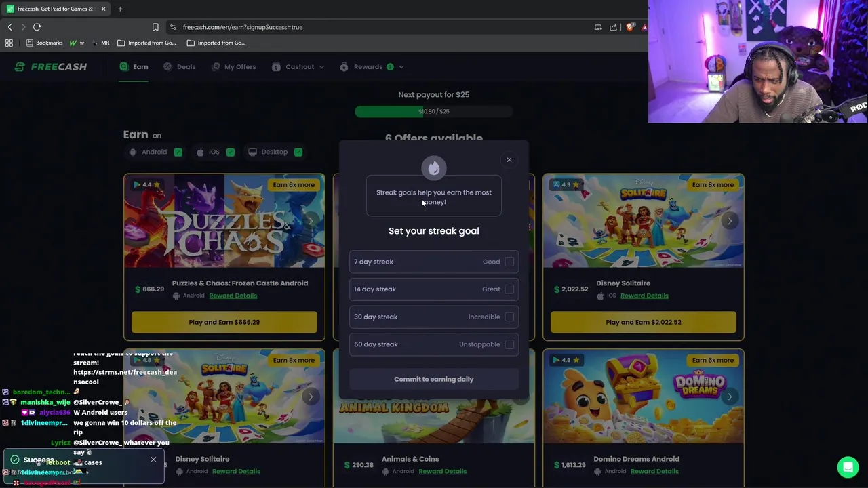Click the flame streak icon in dialog

[434, 168]
